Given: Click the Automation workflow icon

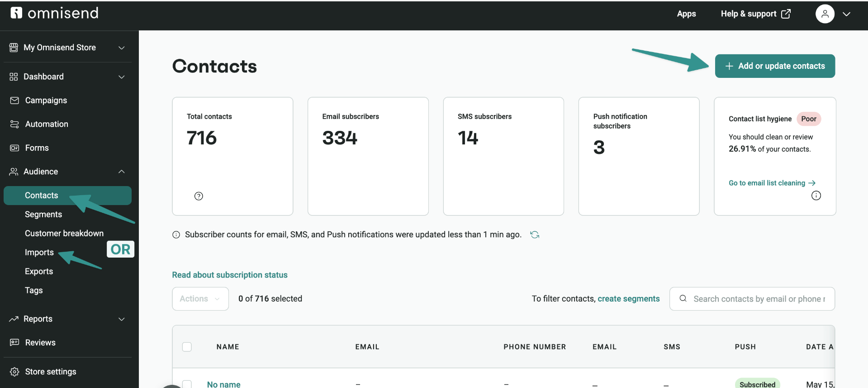Looking at the screenshot, I should pos(14,124).
